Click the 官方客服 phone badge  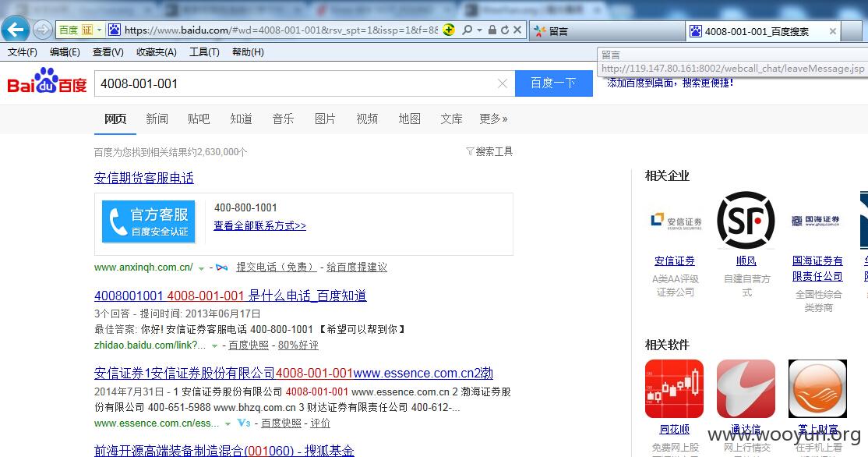[x=148, y=221]
